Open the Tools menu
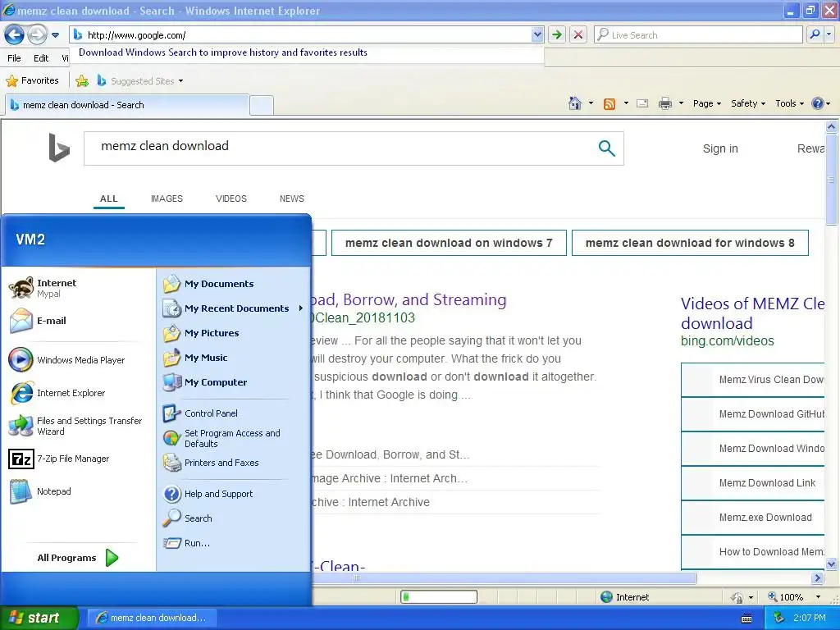The width and height of the screenshot is (840, 630). (x=789, y=103)
